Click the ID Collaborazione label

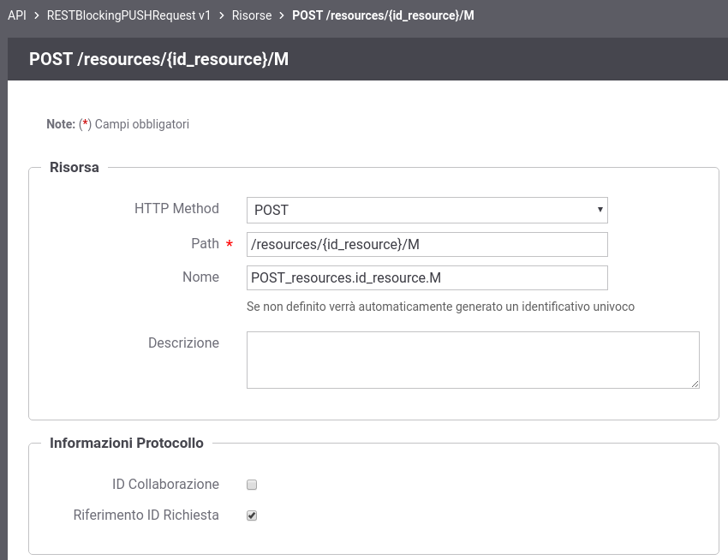pos(165,484)
